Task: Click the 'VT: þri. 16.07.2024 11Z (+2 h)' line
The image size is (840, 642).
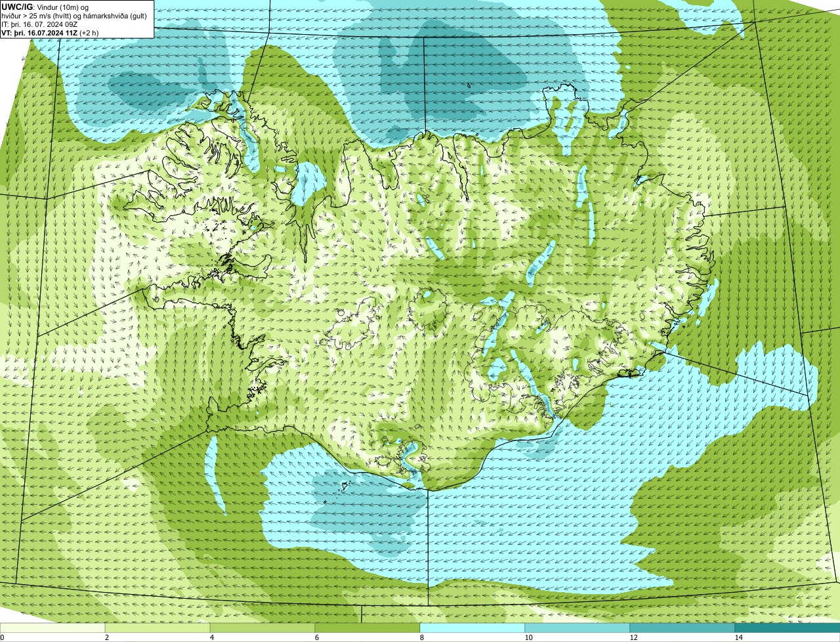Action: coord(51,32)
